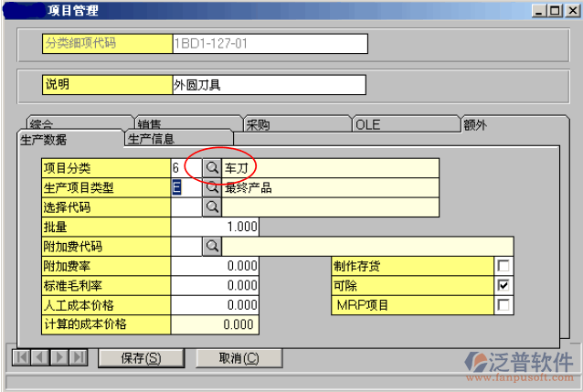Open lookup for 生产项目类型 field
Screen dimensions: 583x392
(x=212, y=187)
